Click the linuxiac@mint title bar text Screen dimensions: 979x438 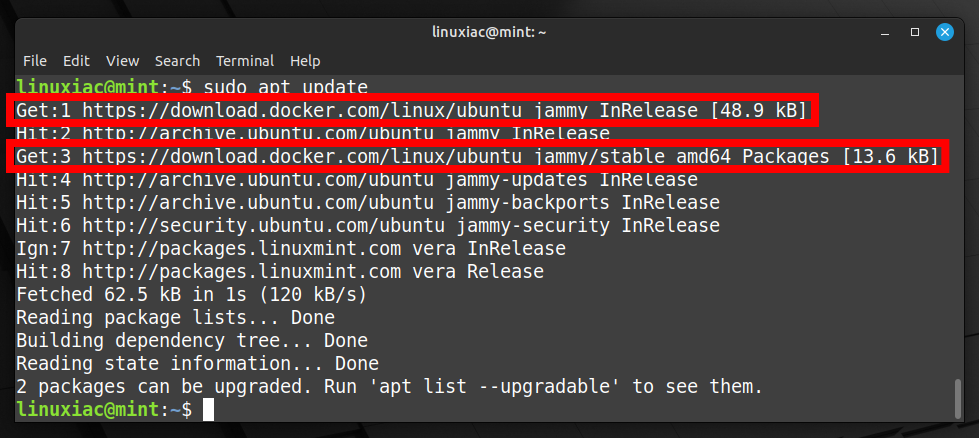pos(489,32)
